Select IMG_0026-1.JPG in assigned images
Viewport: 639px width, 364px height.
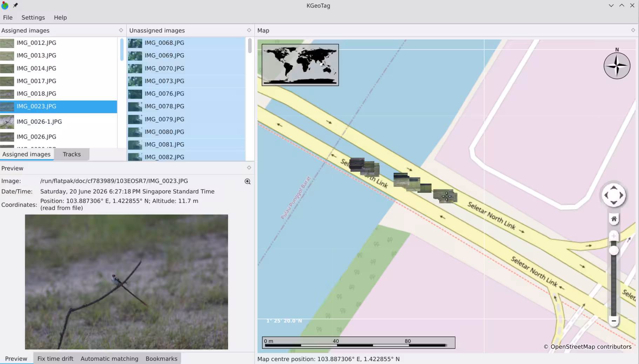coord(59,122)
